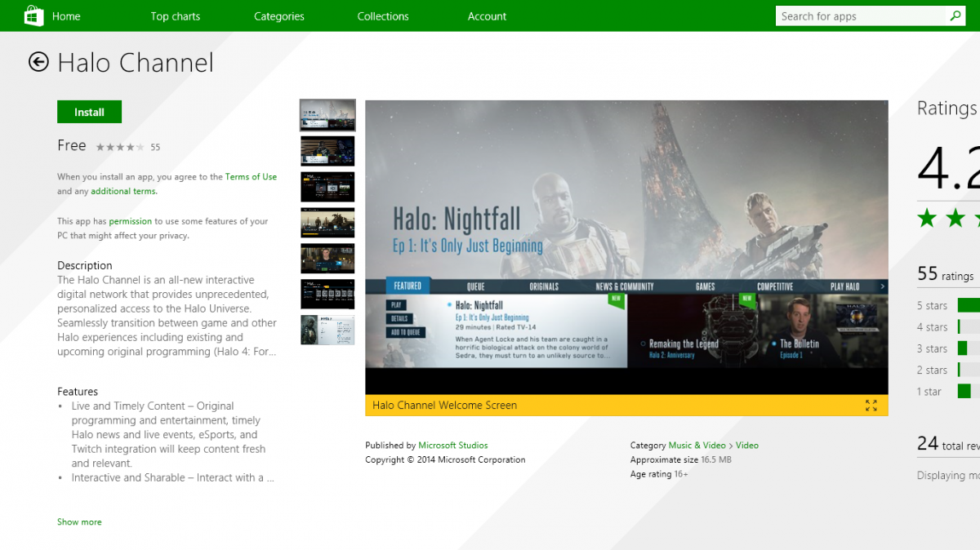The width and height of the screenshot is (980, 550).
Task: Click the "3 stars" rating row label
Action: click(932, 348)
